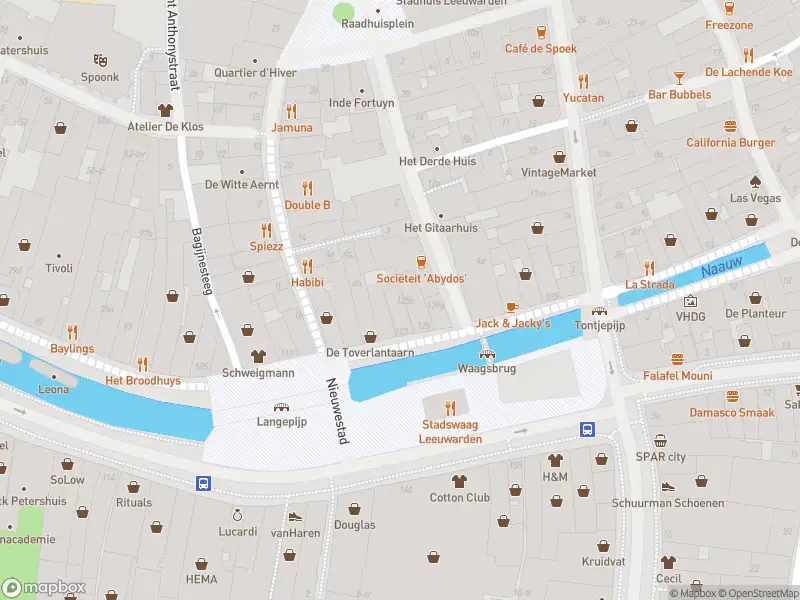The height and width of the screenshot is (600, 800).
Task: Open the Mapbox logo link
Action: 44,588
